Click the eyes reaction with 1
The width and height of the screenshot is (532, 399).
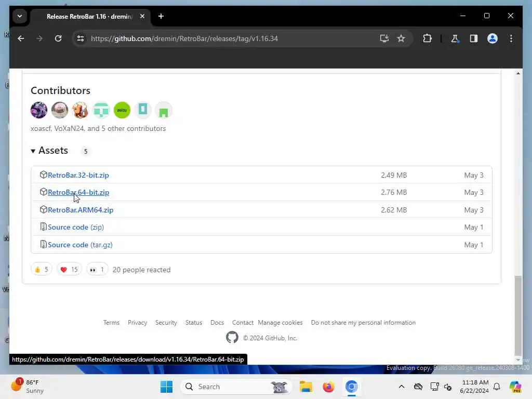pyautogui.click(x=97, y=270)
